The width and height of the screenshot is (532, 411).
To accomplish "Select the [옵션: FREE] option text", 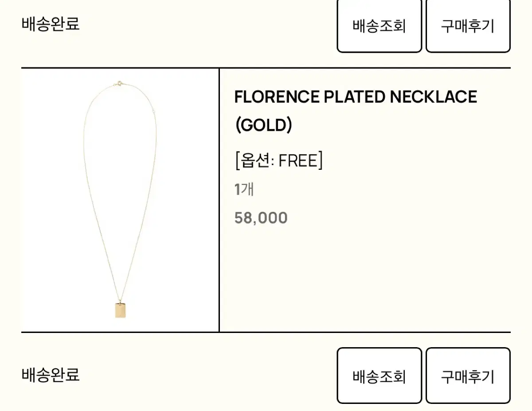I will (x=278, y=160).
